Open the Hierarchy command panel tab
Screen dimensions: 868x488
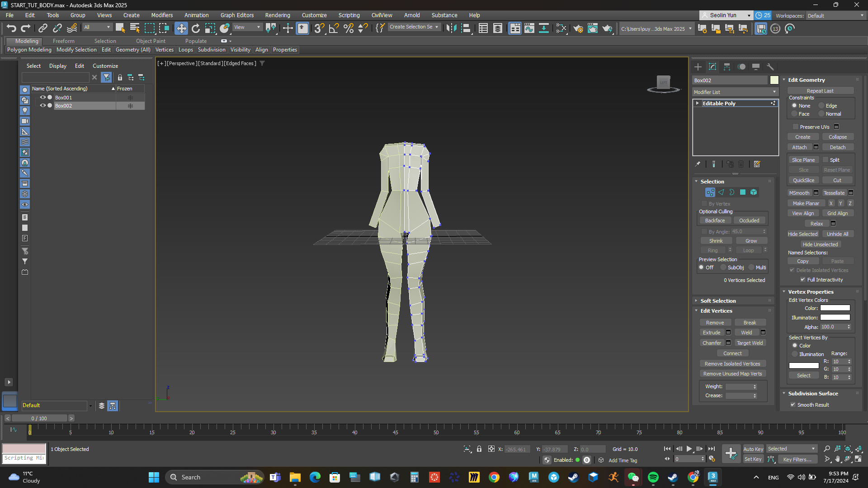pos(727,67)
